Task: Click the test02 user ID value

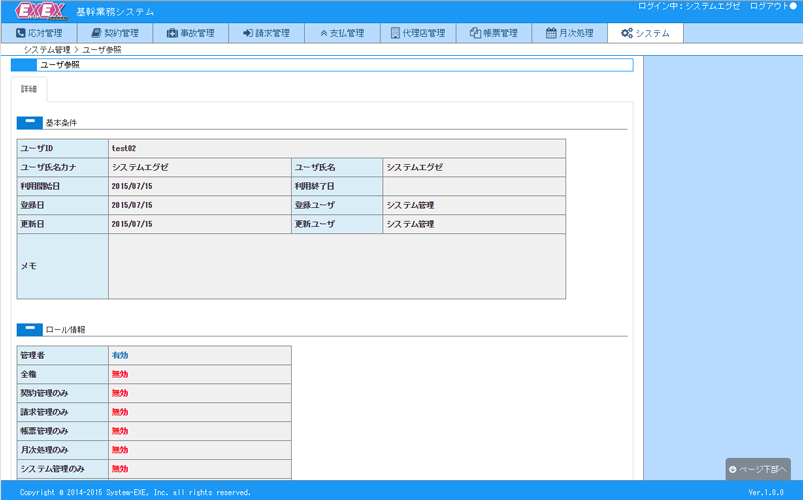Action: coord(123,148)
